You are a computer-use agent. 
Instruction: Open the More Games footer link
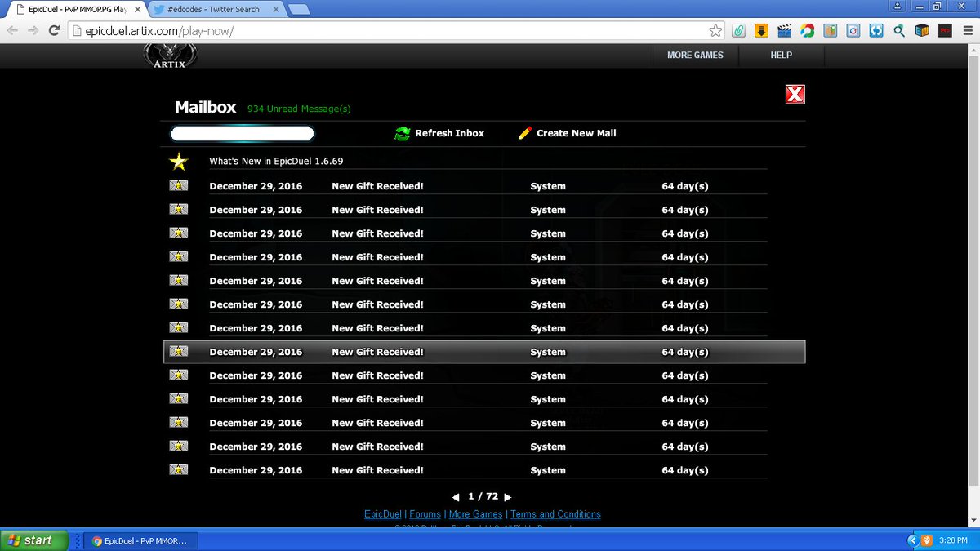point(476,514)
